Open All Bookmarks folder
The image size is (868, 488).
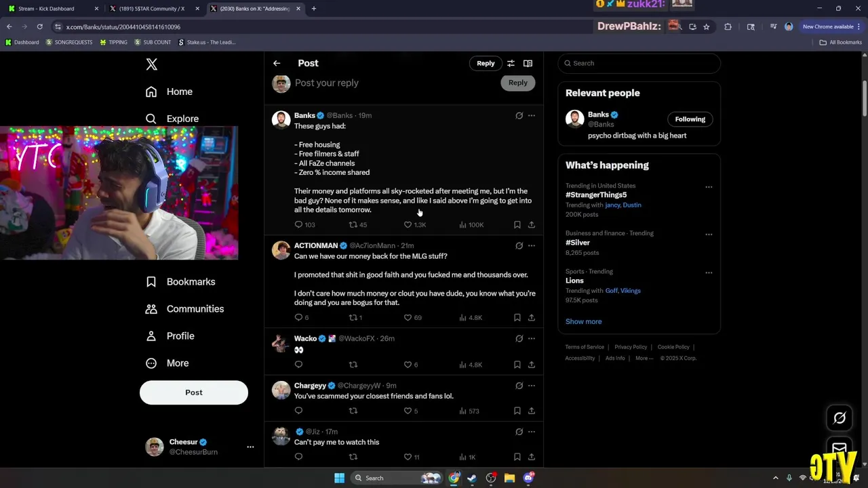(840, 42)
